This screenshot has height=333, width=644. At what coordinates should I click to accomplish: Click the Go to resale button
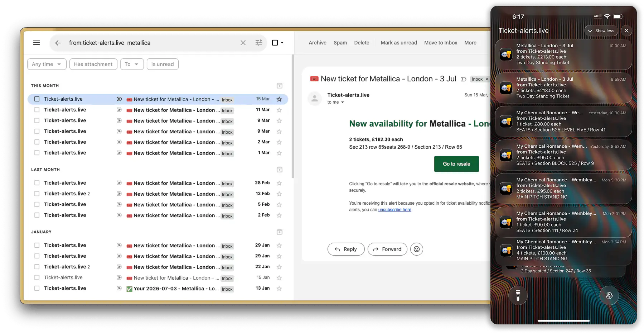coord(456,164)
